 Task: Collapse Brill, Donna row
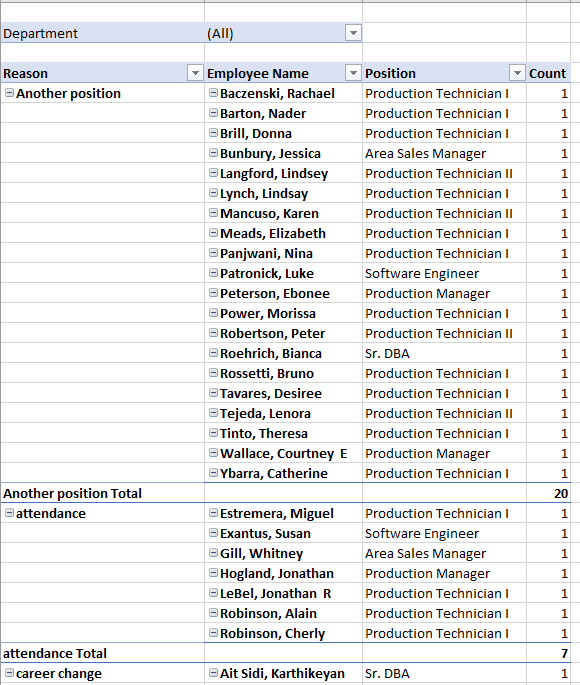point(213,133)
